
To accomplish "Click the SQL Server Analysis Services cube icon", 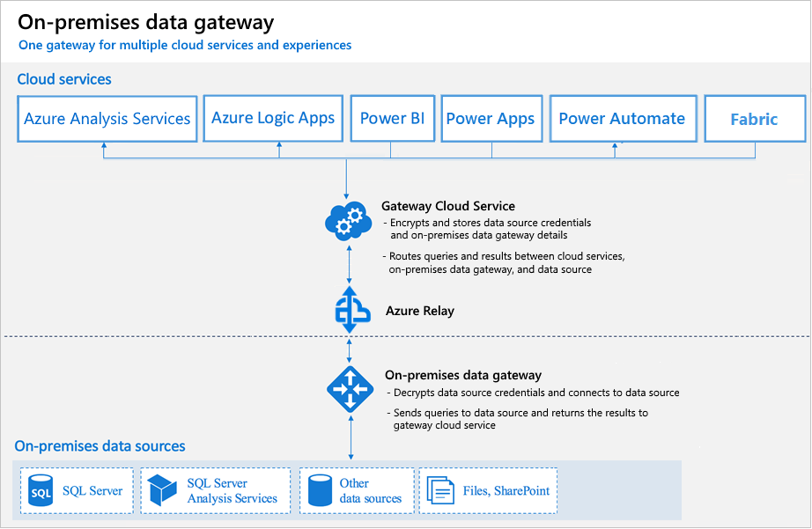I will pos(163,490).
